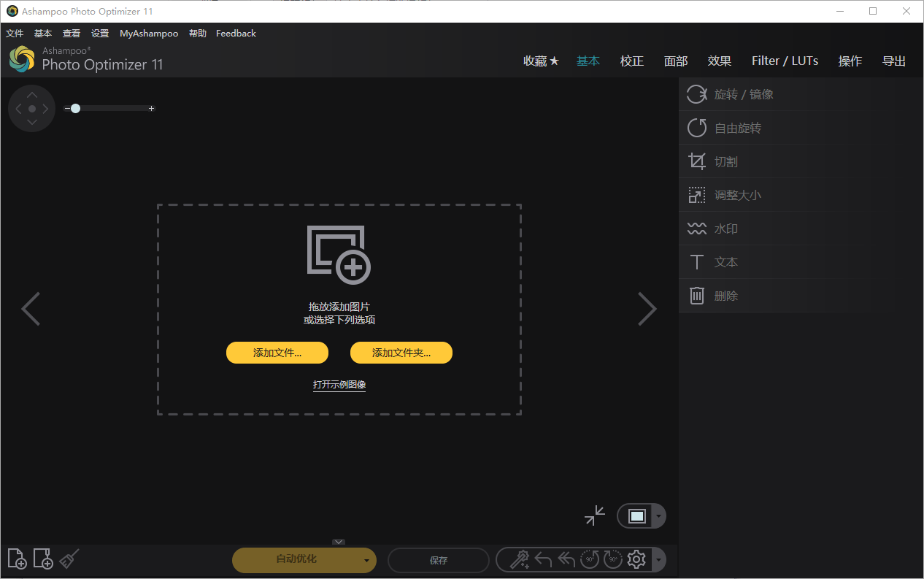924x579 pixels.
Task: Click the fit-to-window arrows icon
Action: coord(594,515)
